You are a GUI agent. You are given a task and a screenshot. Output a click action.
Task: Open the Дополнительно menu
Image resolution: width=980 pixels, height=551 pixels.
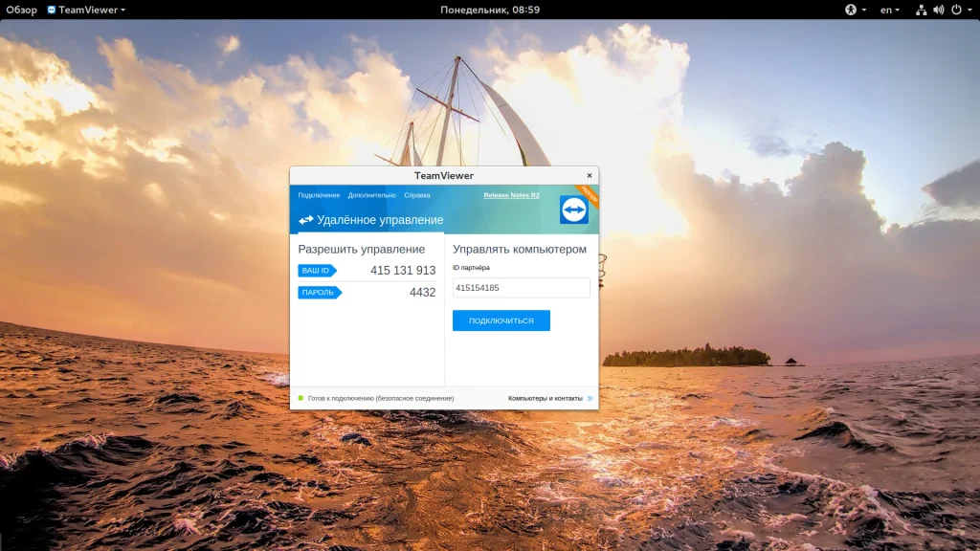(x=371, y=195)
